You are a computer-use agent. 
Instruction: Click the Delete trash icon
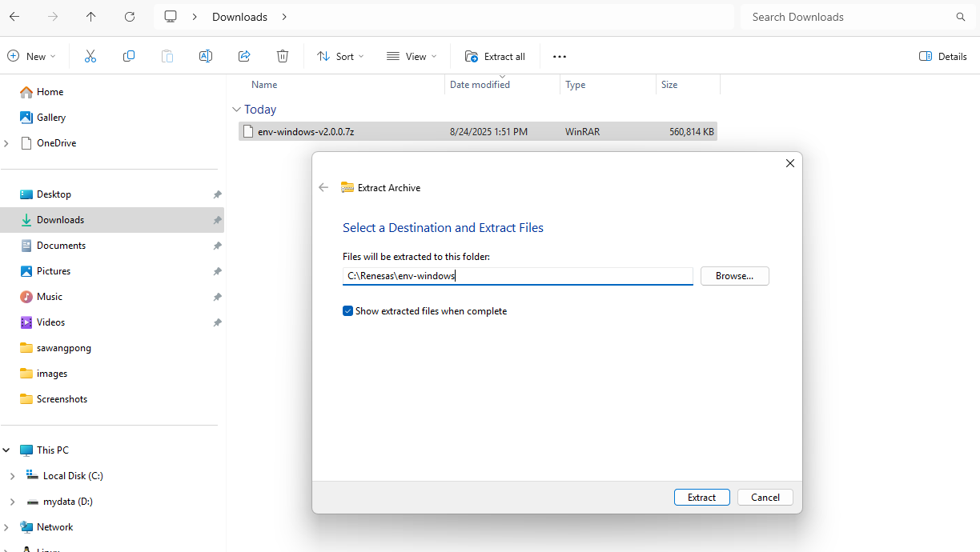[x=283, y=56]
